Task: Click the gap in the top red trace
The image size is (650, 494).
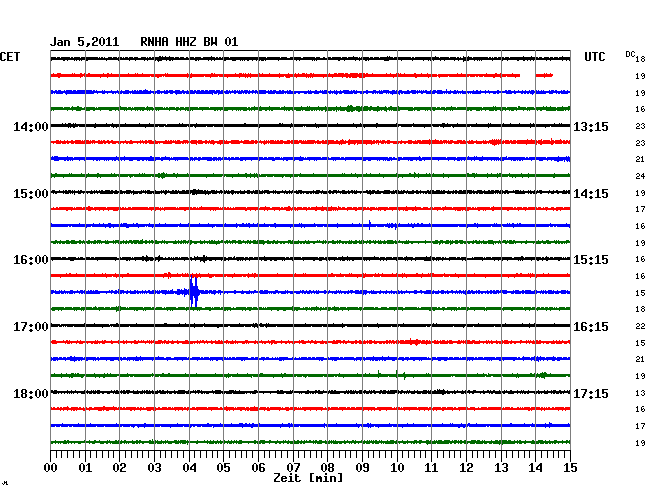Action: 528,75
